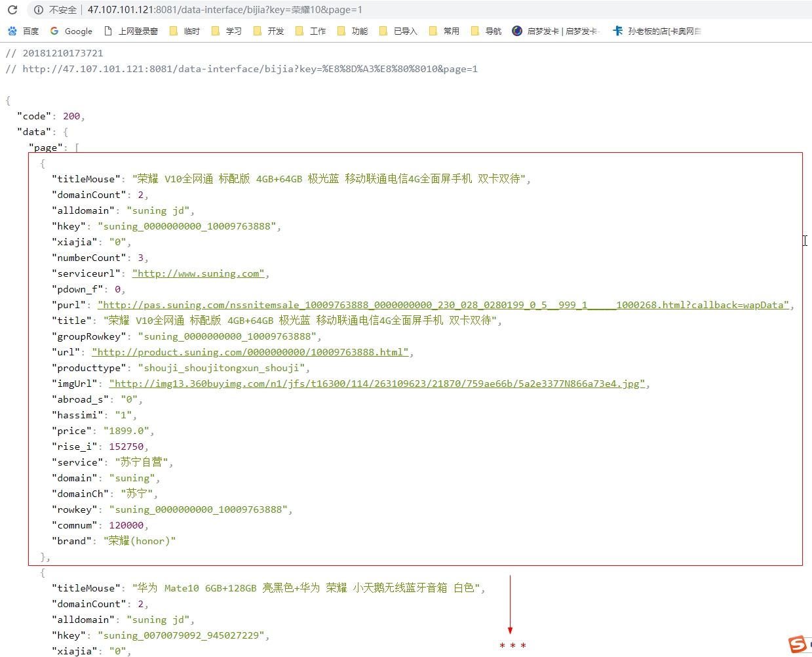Screen dimensions: 812x657
Task: Click the hkey value suning_0000000000_10009763888
Action: coord(187,226)
